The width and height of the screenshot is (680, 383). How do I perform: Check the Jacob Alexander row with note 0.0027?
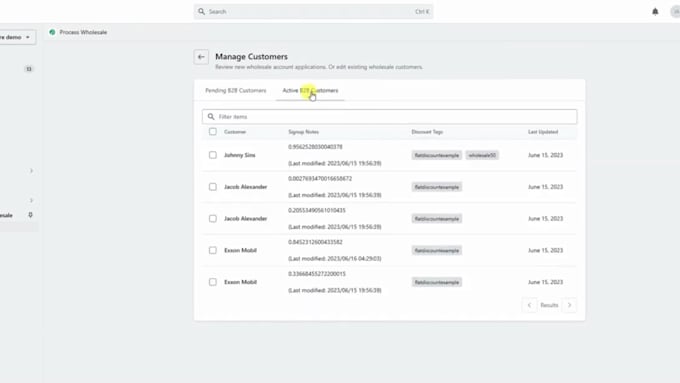[x=212, y=187]
